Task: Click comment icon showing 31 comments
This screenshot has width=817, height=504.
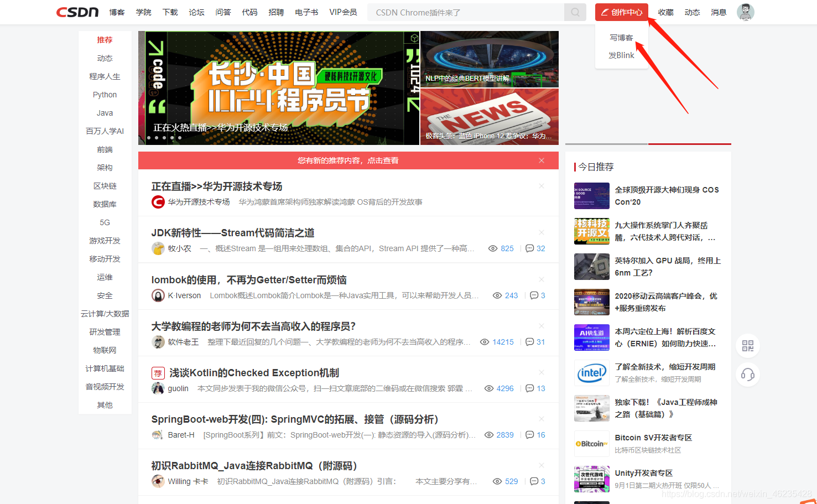Action: 529,342
